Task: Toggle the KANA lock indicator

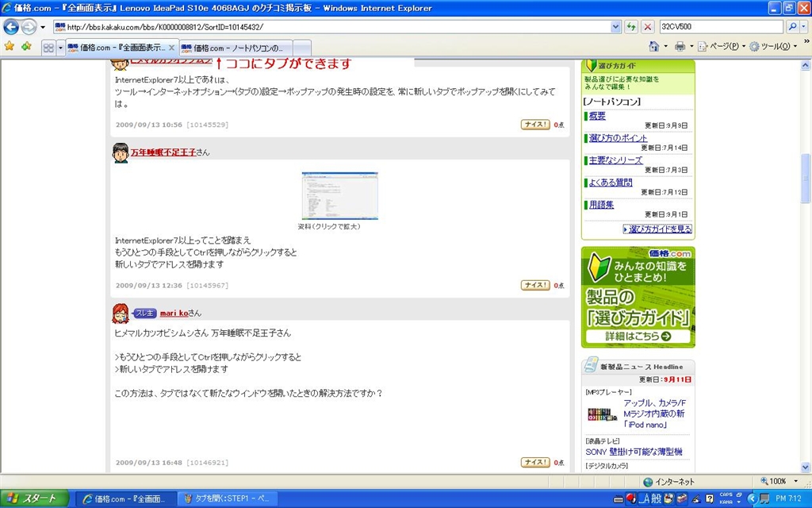Action: pyautogui.click(x=726, y=502)
